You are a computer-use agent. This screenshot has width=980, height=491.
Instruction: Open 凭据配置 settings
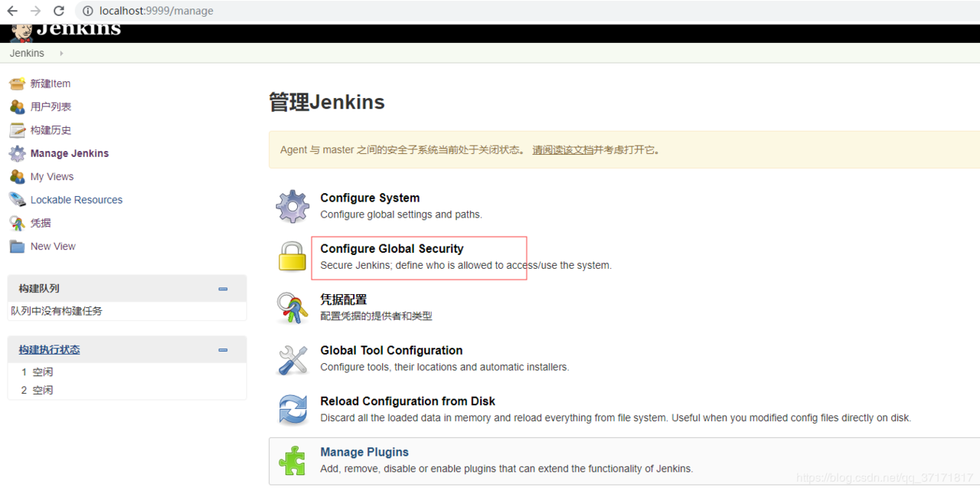344,300
